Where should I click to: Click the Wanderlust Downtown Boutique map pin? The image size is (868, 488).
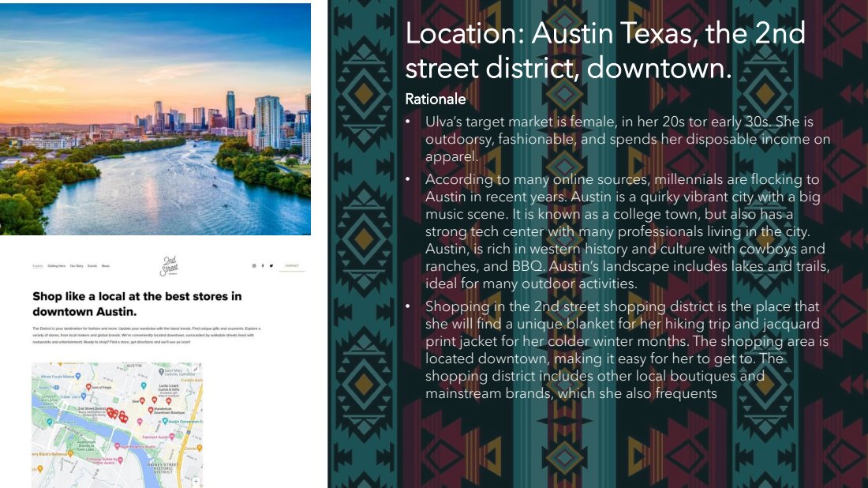[151, 410]
